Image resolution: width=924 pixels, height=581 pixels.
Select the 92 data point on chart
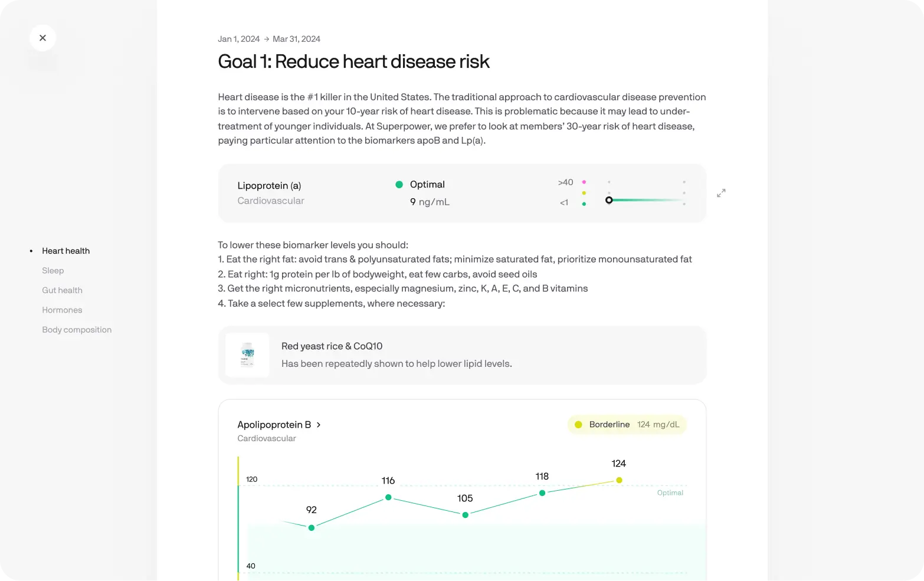312,528
